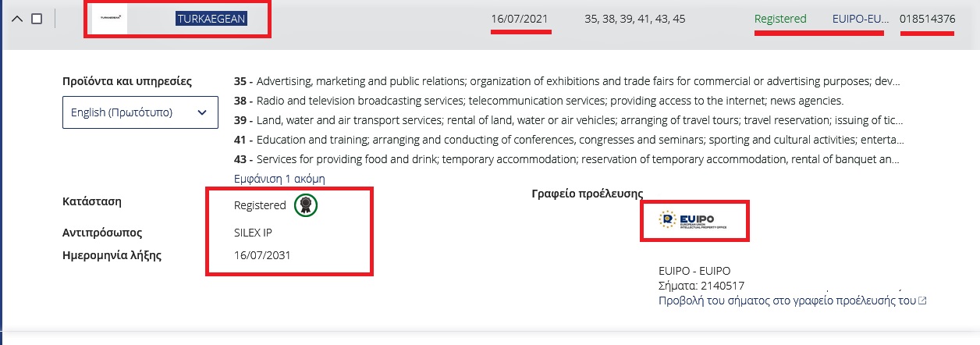Click the Εμφάνιση 1 ακόμη link
Screen dimensions: 980x345
tap(279, 179)
